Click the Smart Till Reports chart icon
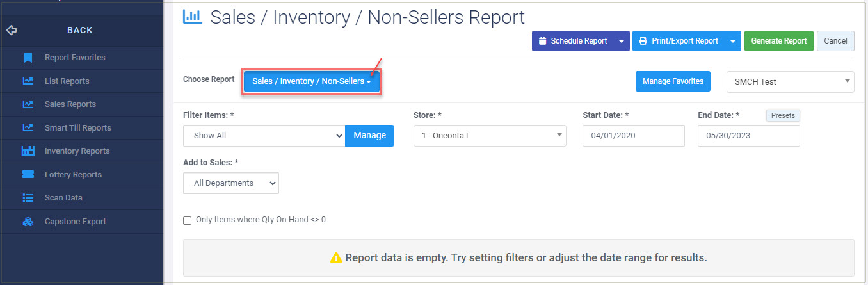The width and height of the screenshot is (868, 285). pyautogui.click(x=28, y=128)
